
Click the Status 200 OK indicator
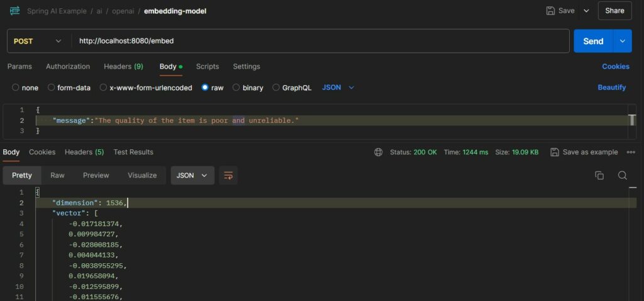pyautogui.click(x=413, y=152)
